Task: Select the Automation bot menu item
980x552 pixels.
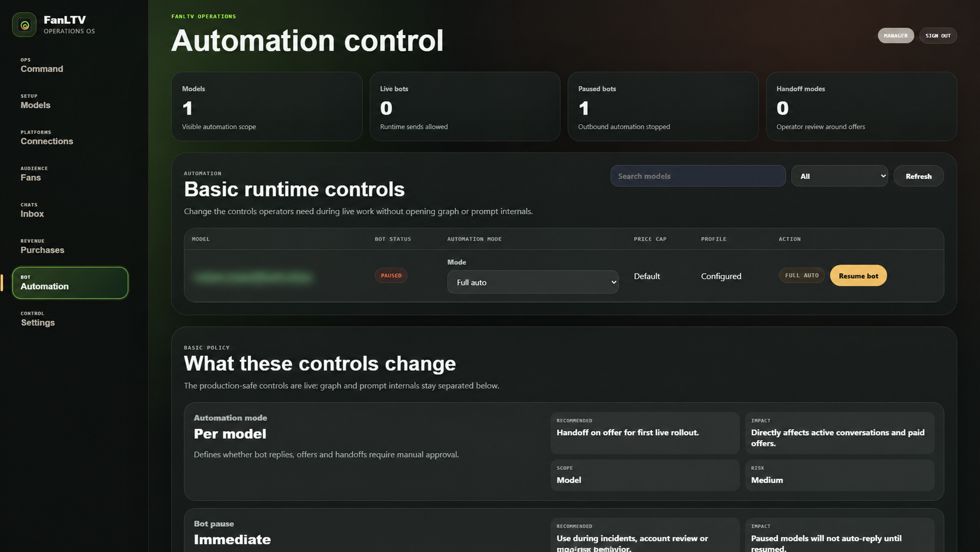Action: [x=70, y=283]
